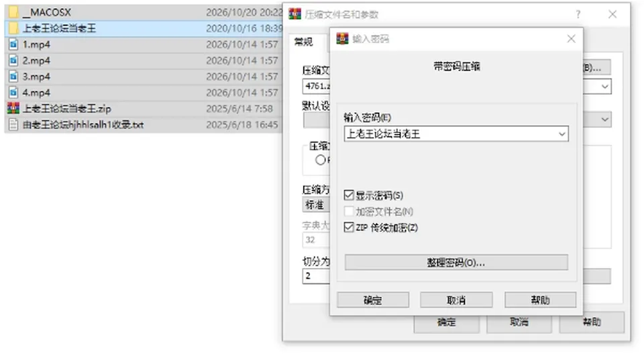
Task: Select the _MACOSX folder name
Action: (x=46, y=12)
